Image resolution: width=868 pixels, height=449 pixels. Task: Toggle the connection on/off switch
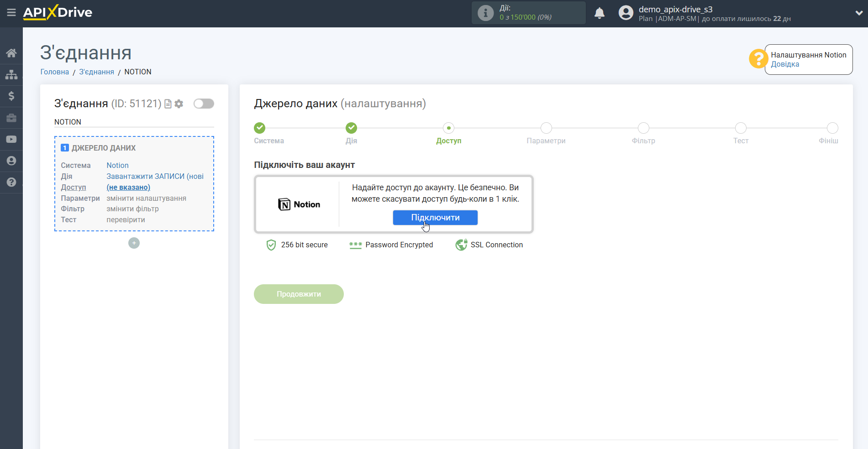[x=204, y=104]
